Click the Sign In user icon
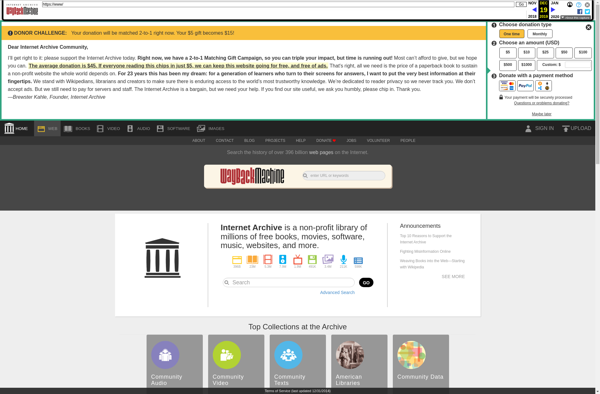The height and width of the screenshot is (394, 600). pos(528,129)
